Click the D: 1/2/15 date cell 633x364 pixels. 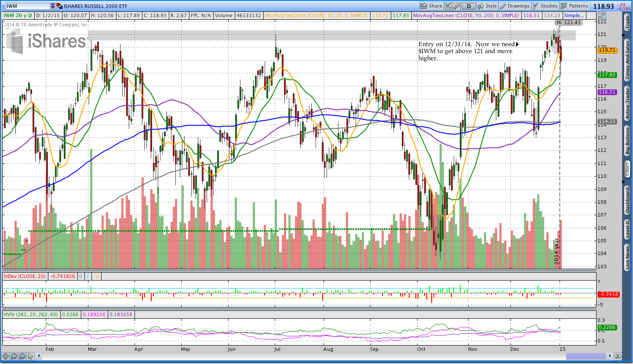[48, 15]
